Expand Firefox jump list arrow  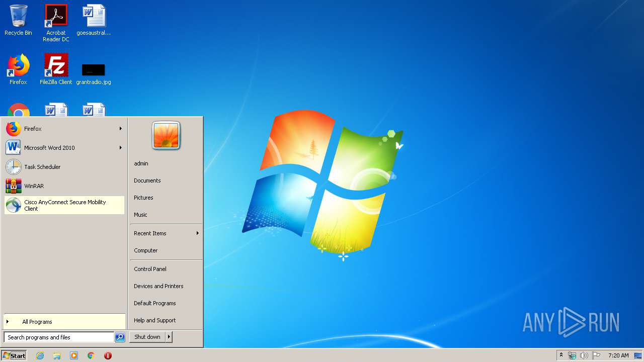(x=120, y=129)
